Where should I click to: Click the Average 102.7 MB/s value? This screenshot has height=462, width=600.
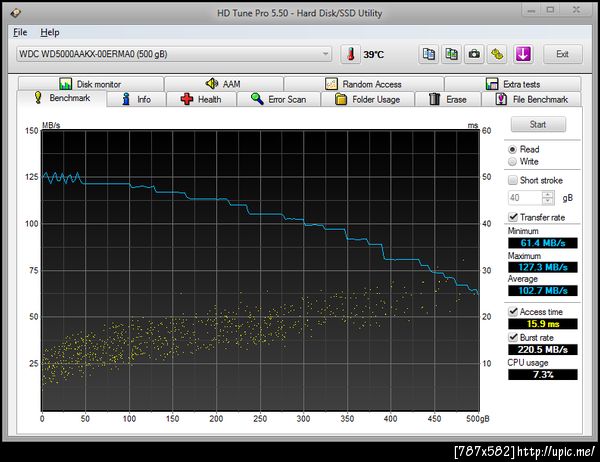(x=543, y=291)
